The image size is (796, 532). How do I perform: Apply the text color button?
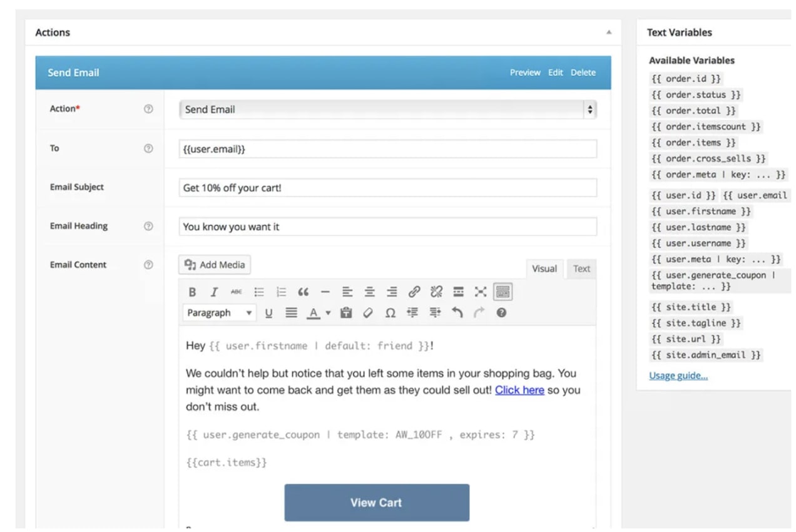[x=314, y=313]
